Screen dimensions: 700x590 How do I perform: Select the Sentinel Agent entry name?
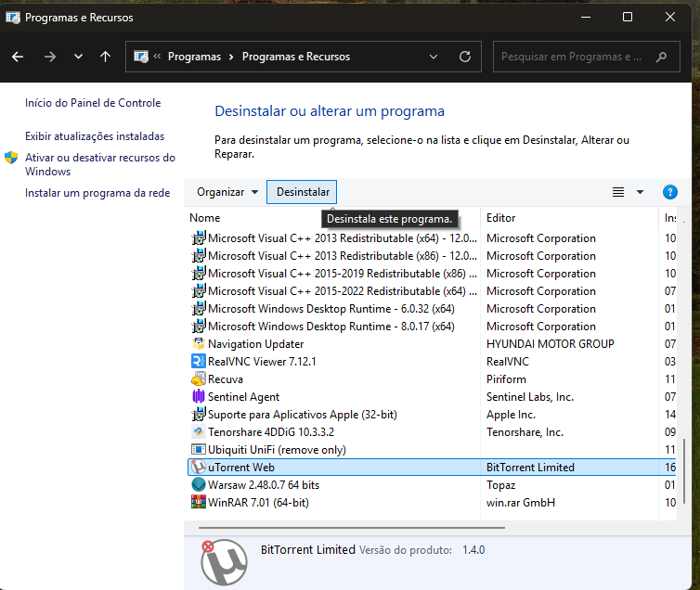tap(244, 397)
